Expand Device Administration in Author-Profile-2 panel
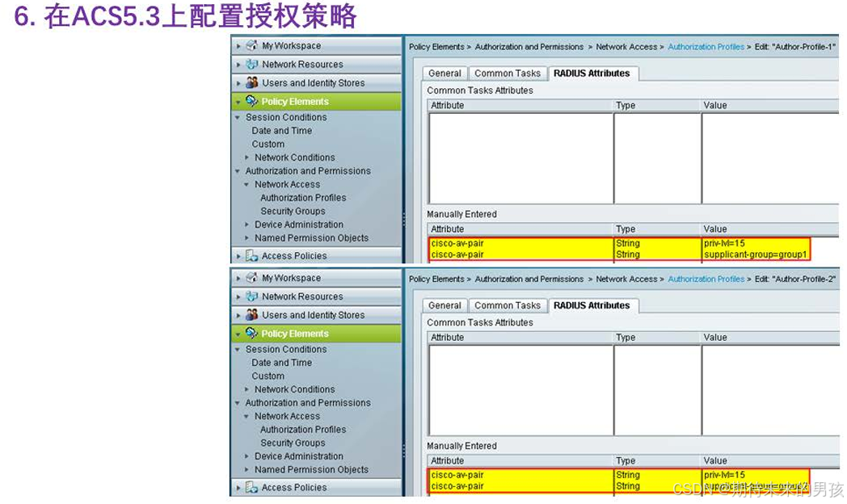 (x=247, y=456)
